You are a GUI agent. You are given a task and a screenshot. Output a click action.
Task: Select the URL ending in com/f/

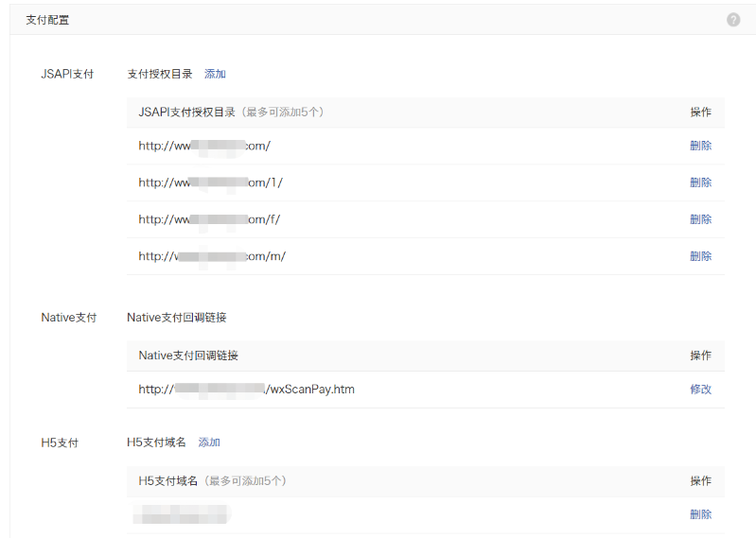(x=209, y=219)
